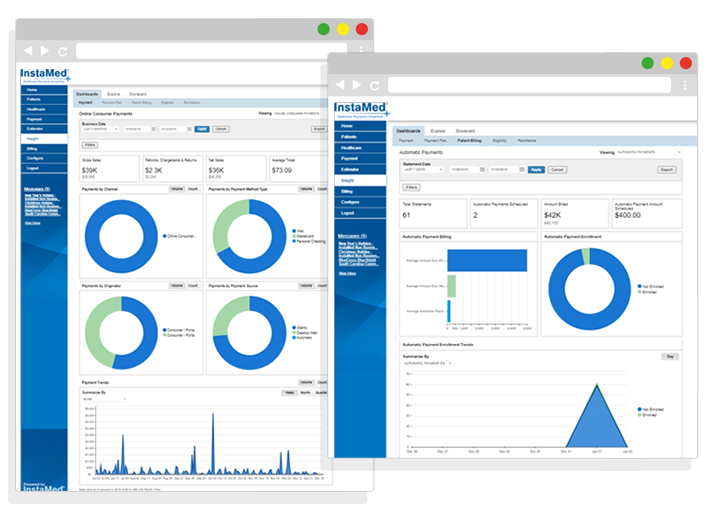708x520 pixels.
Task: Toggle Count view on Payments by Channel chart
Action: click(x=193, y=188)
